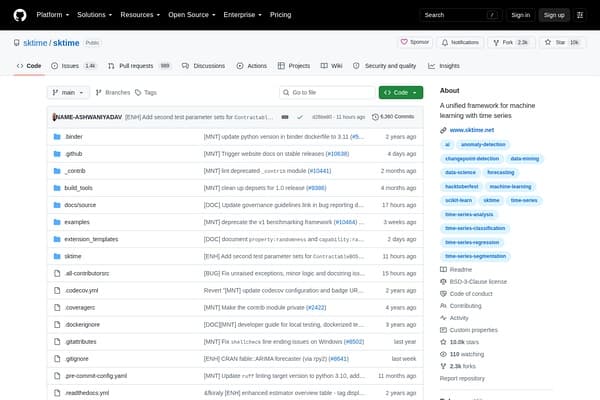
Task: Open the Activity pulse link
Action: (x=454, y=318)
